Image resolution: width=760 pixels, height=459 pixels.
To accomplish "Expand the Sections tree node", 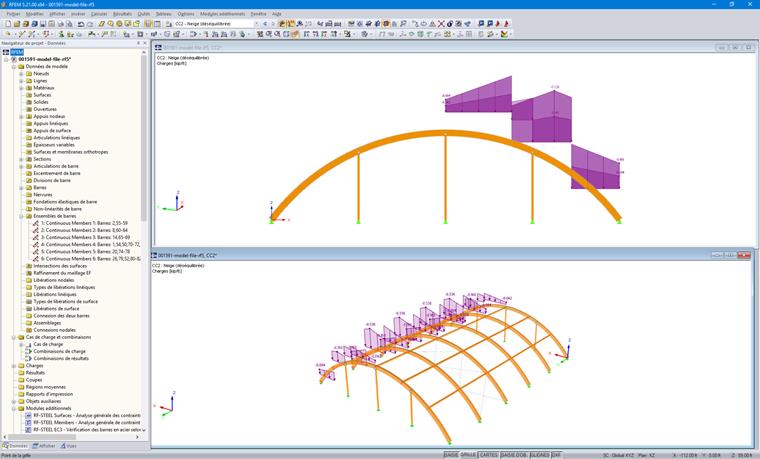I will pyautogui.click(x=21, y=159).
